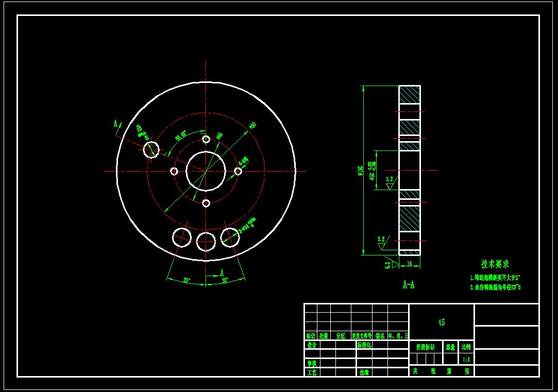Select the '16' thickness dimension
The height and width of the screenshot is (392, 558).
409,264
